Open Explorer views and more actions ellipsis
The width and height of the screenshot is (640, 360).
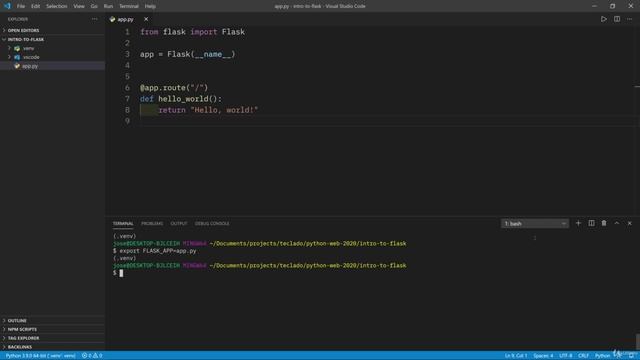click(95, 19)
